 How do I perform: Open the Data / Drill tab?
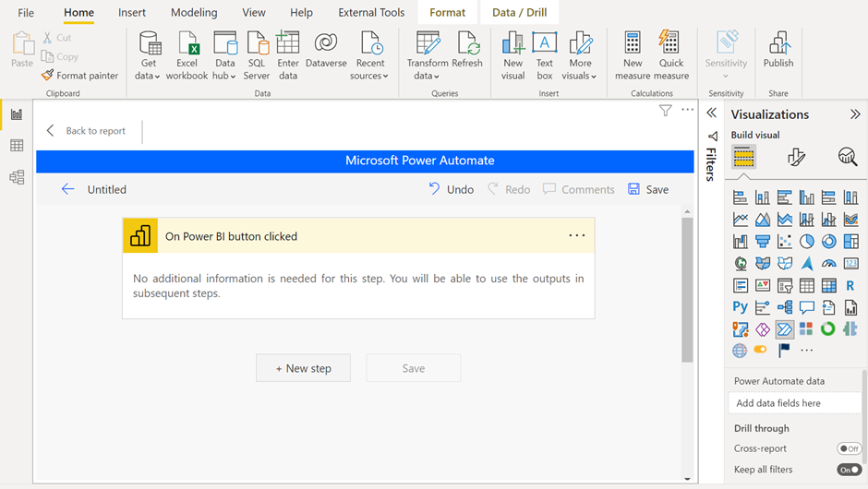coord(519,12)
